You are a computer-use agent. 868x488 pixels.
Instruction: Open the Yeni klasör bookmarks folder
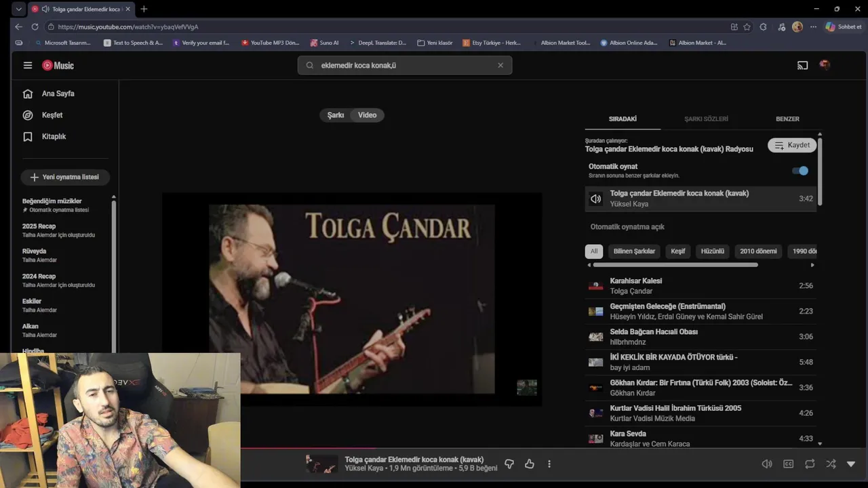tap(435, 43)
